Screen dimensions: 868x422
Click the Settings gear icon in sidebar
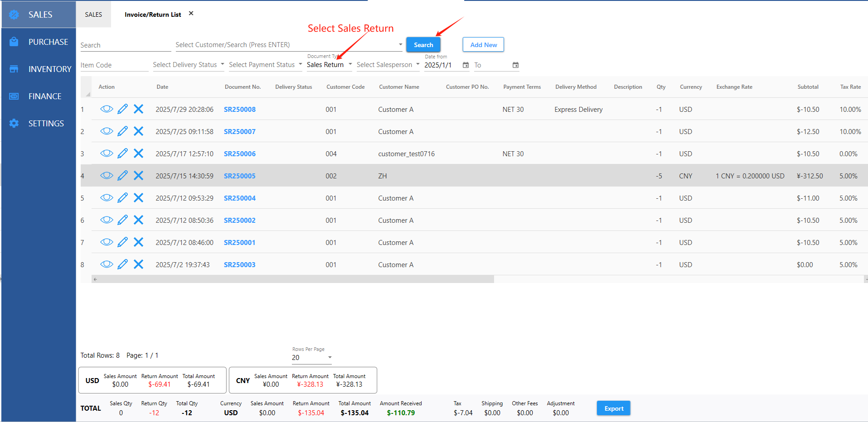(14, 123)
